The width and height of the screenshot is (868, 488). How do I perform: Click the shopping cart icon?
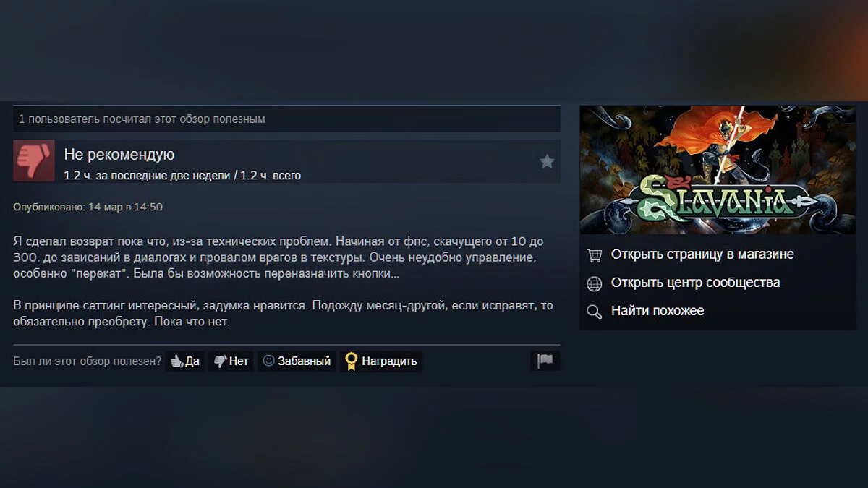pos(595,255)
